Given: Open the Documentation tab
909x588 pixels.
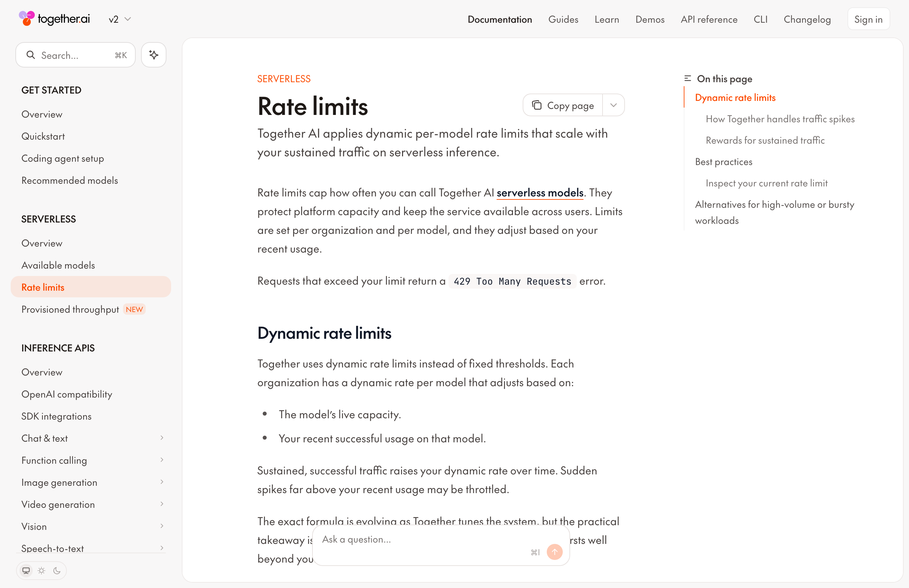Looking at the screenshot, I should [500, 19].
